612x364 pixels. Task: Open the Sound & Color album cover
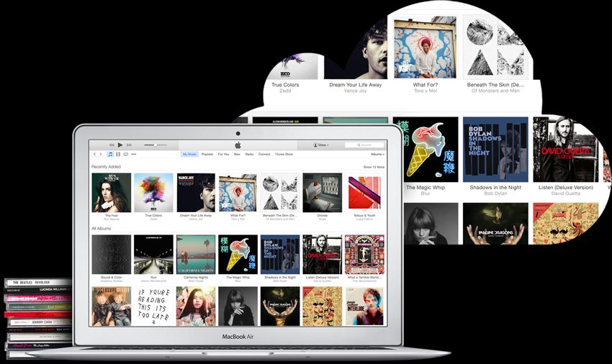(x=111, y=255)
